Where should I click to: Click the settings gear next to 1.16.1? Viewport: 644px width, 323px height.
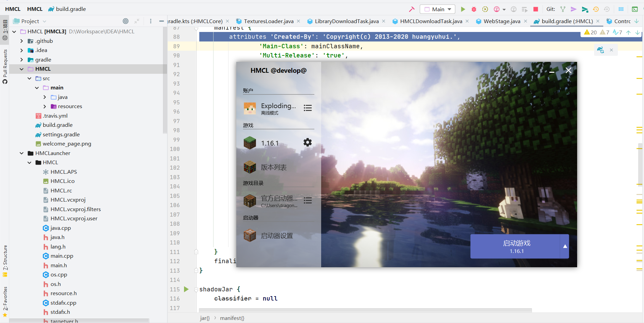point(307,142)
